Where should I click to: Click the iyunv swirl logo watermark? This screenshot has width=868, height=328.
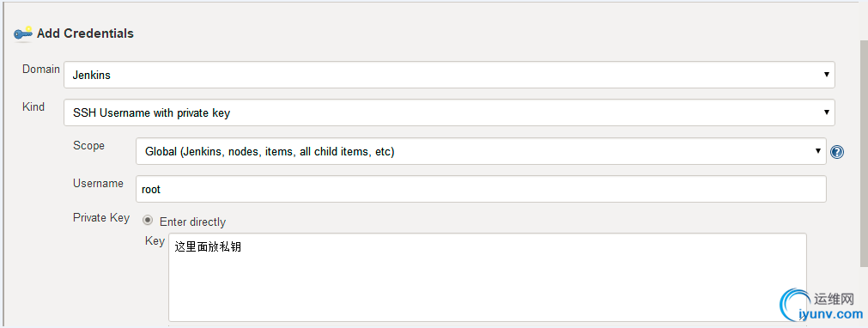[x=794, y=307]
